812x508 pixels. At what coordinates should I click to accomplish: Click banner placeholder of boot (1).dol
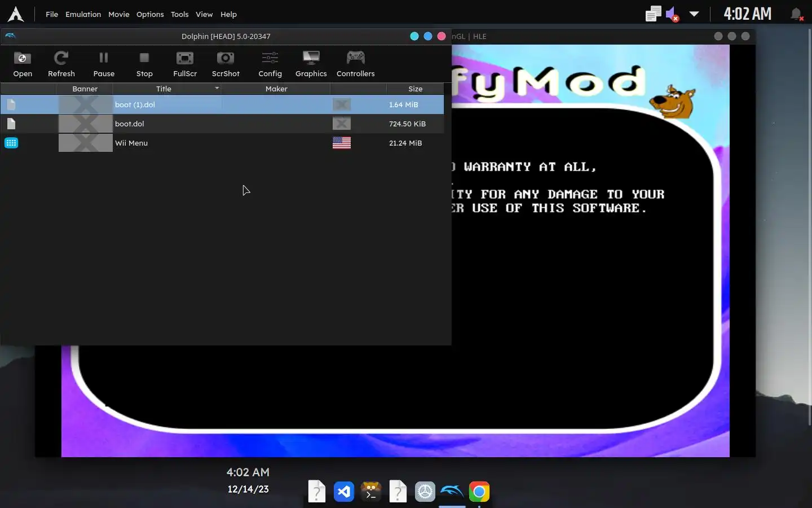point(86,104)
